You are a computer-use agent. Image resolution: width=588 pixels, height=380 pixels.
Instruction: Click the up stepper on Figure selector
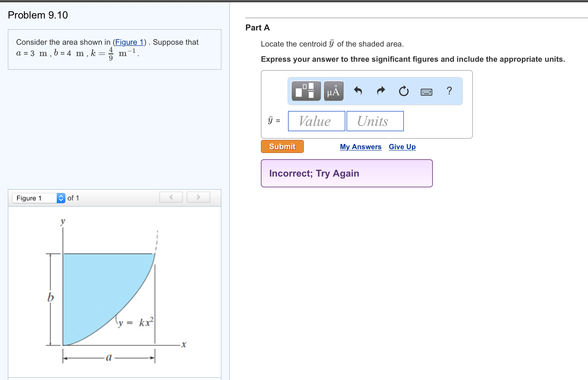(x=61, y=196)
